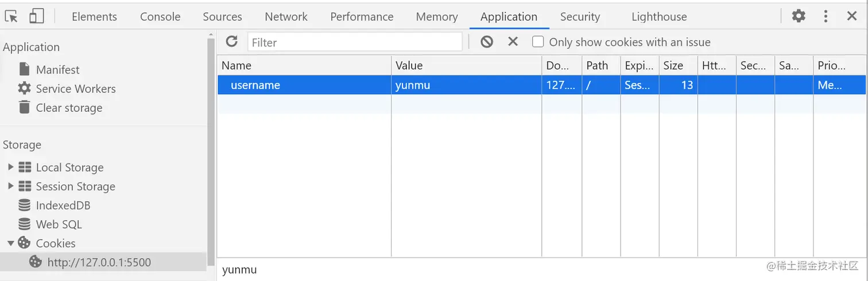Expand the Local Storage tree
Image resolution: width=868 pixels, height=281 pixels.
11,167
